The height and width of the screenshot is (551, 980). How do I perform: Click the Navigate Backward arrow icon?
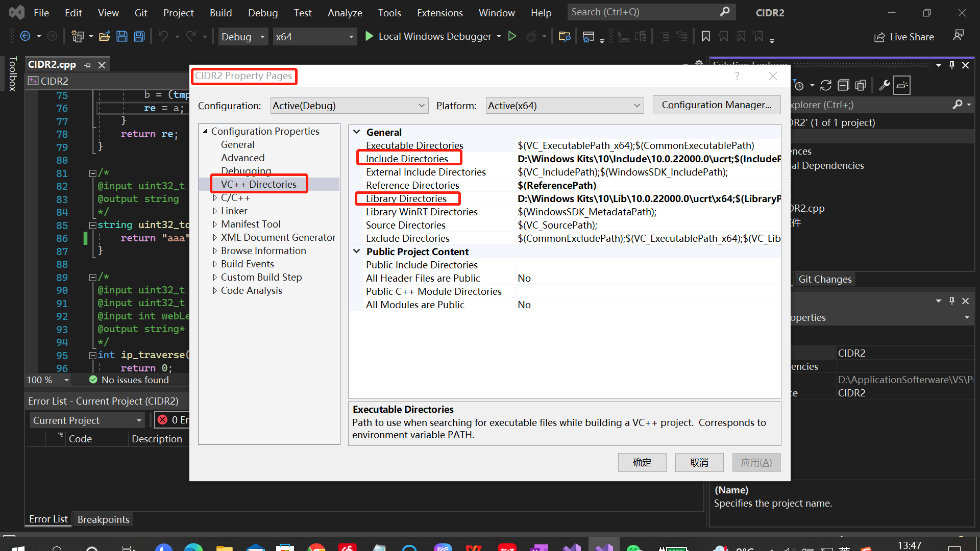pyautogui.click(x=25, y=36)
